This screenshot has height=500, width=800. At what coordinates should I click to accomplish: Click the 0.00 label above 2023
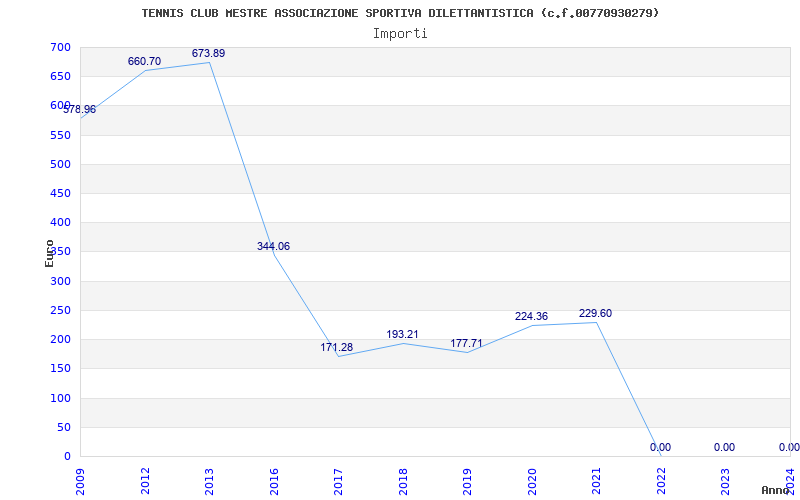724,448
